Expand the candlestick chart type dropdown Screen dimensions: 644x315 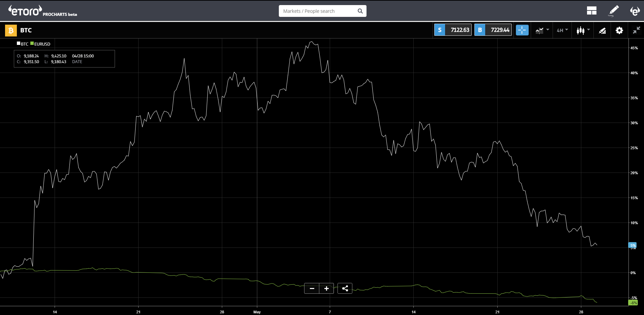pyautogui.click(x=583, y=30)
